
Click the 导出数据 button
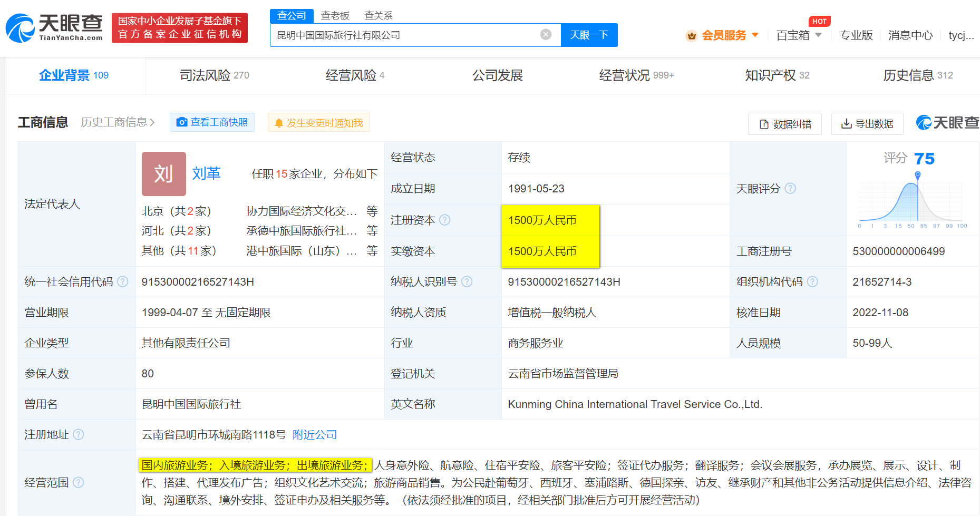click(867, 124)
